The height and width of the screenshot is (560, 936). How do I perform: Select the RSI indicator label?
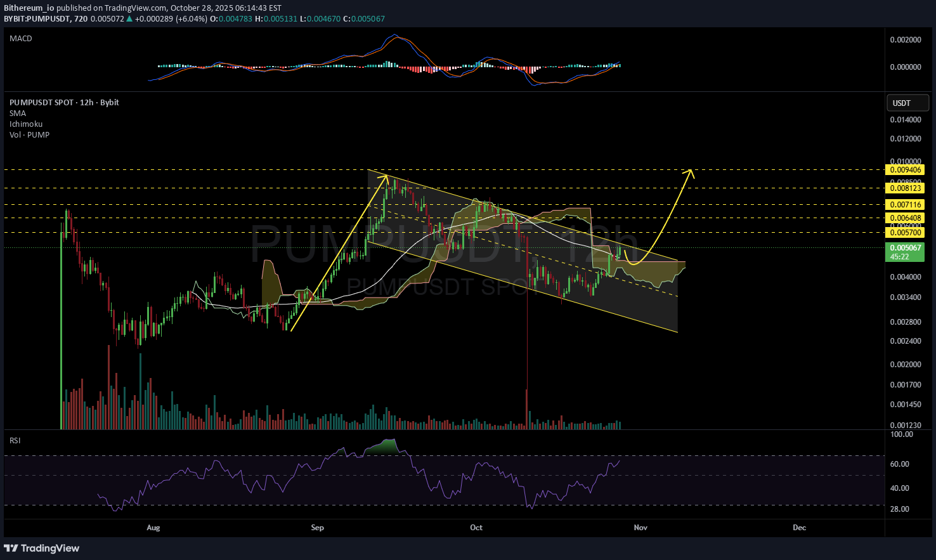[15, 440]
